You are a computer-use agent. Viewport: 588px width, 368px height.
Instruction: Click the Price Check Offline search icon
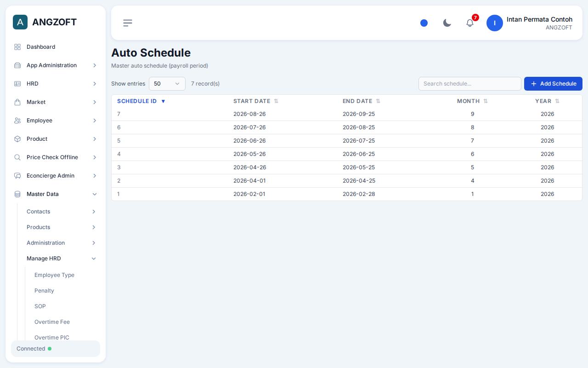click(17, 157)
